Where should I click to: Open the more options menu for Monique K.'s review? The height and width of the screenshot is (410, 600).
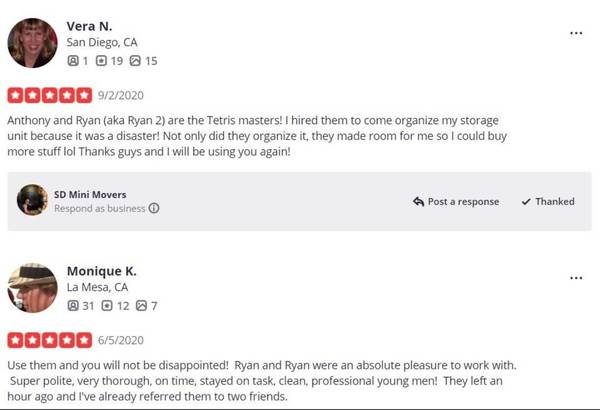(576, 278)
